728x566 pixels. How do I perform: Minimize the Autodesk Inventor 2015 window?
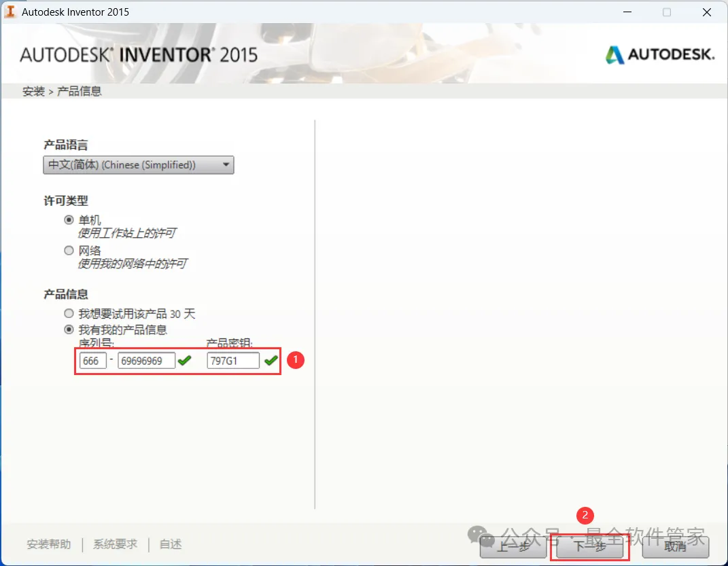[627, 12]
